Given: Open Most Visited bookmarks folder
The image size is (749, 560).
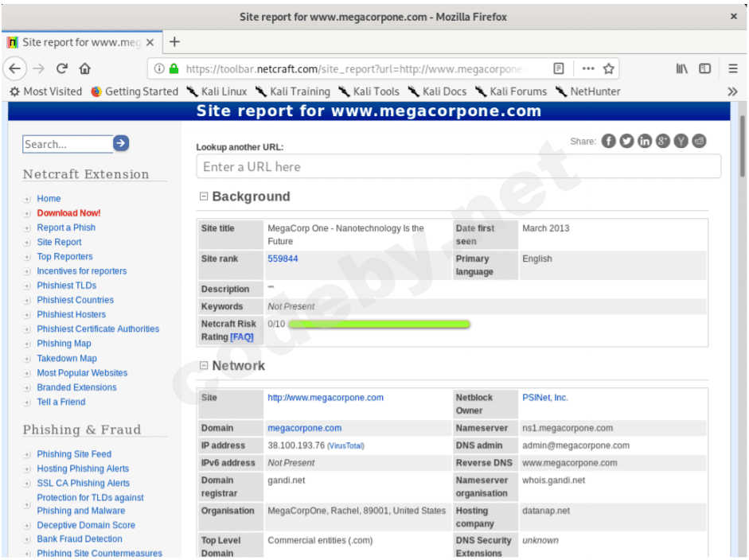Looking at the screenshot, I should [x=46, y=91].
